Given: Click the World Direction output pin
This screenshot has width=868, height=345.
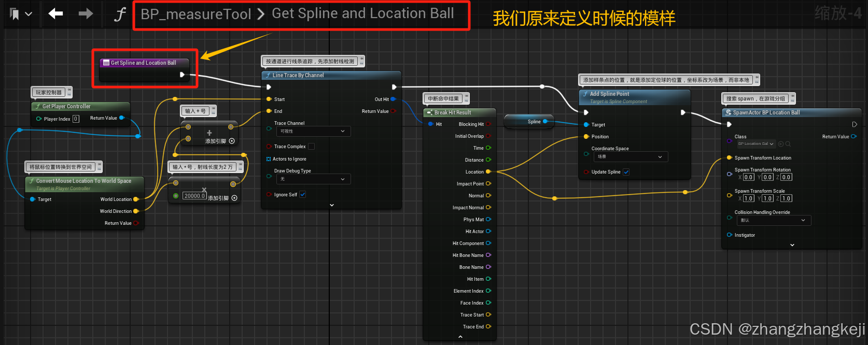Looking at the screenshot, I should click(x=136, y=211).
